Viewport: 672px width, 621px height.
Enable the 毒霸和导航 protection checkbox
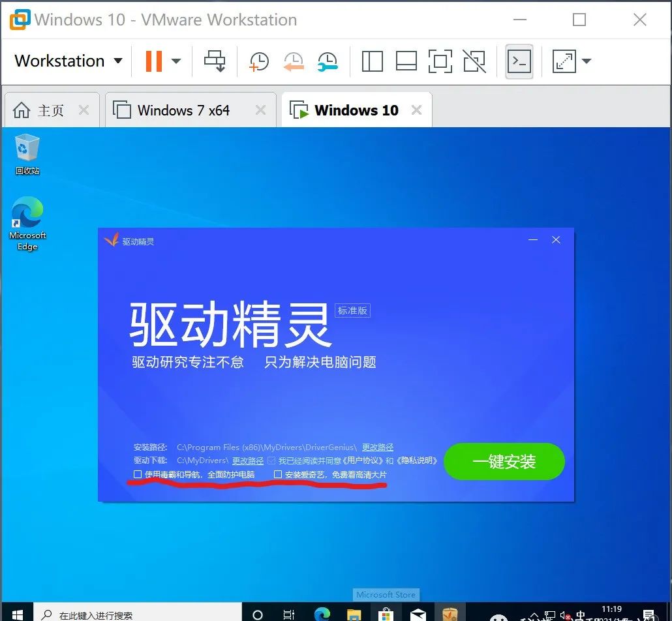tap(136, 475)
